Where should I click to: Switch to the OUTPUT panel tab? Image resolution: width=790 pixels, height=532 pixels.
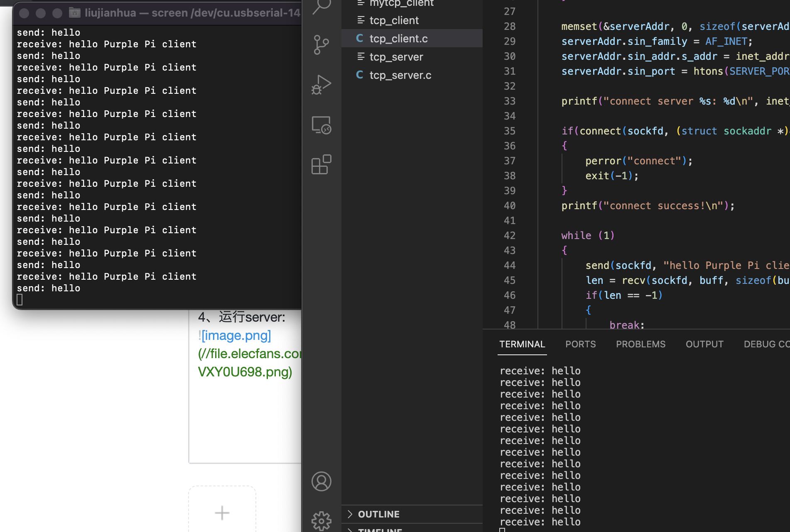click(x=704, y=344)
